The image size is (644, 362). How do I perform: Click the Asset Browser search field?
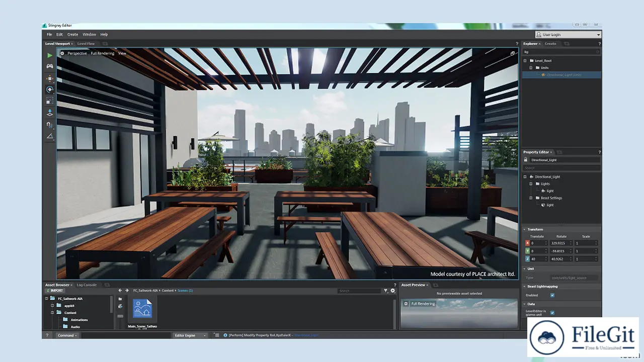(x=360, y=291)
